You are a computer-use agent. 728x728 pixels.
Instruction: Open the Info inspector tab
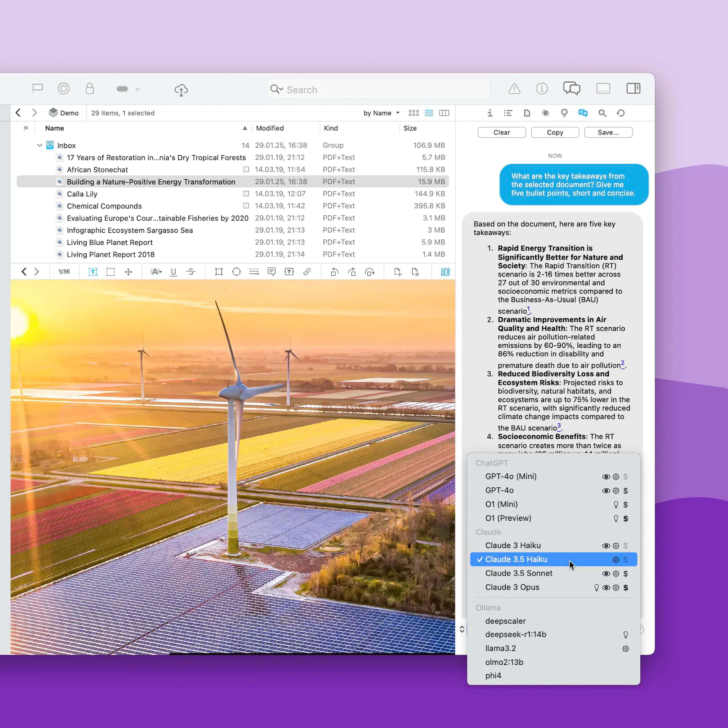(x=490, y=113)
